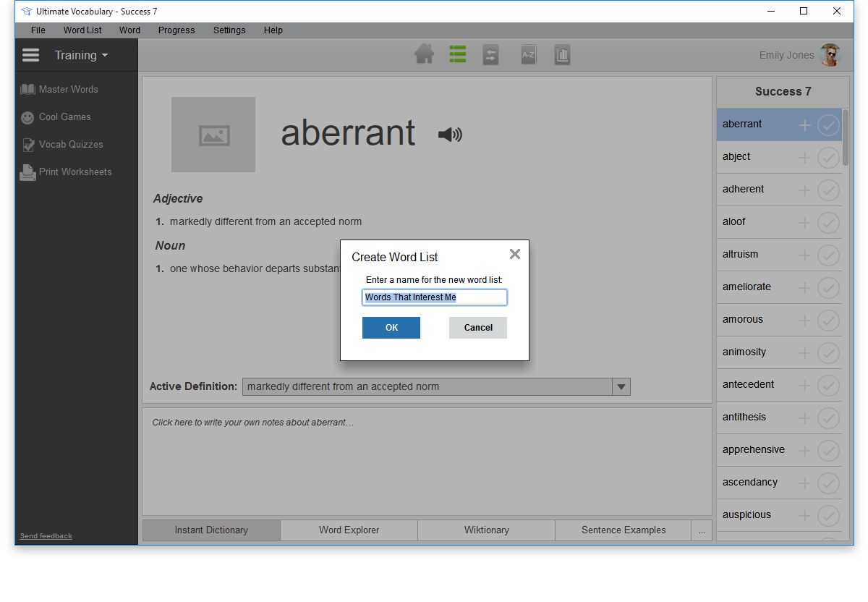Click the word list name input field
This screenshot has width=868, height=602.
click(x=434, y=297)
